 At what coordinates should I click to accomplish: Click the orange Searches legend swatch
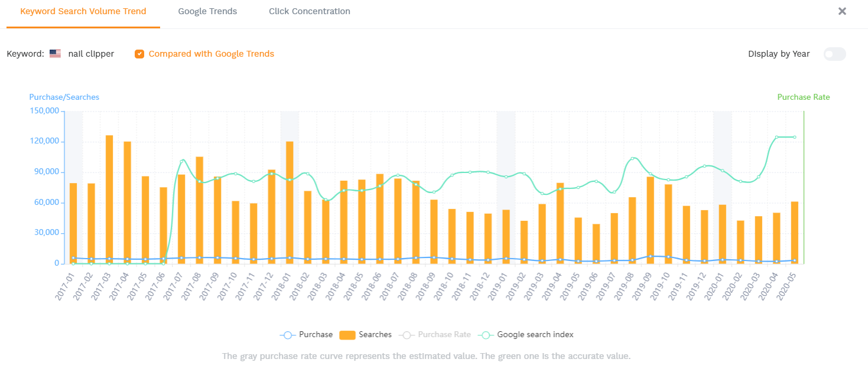[x=347, y=335]
